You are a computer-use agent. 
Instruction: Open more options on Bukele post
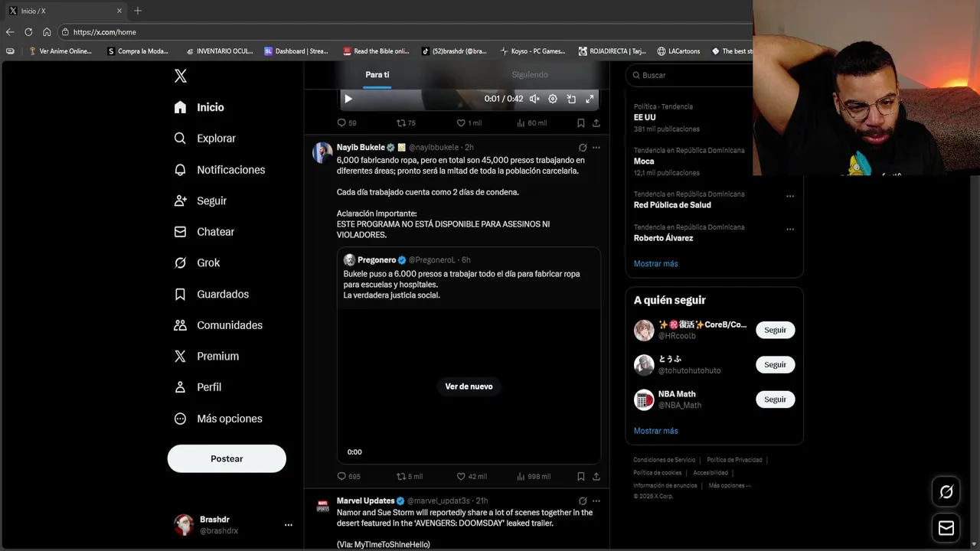click(x=596, y=147)
